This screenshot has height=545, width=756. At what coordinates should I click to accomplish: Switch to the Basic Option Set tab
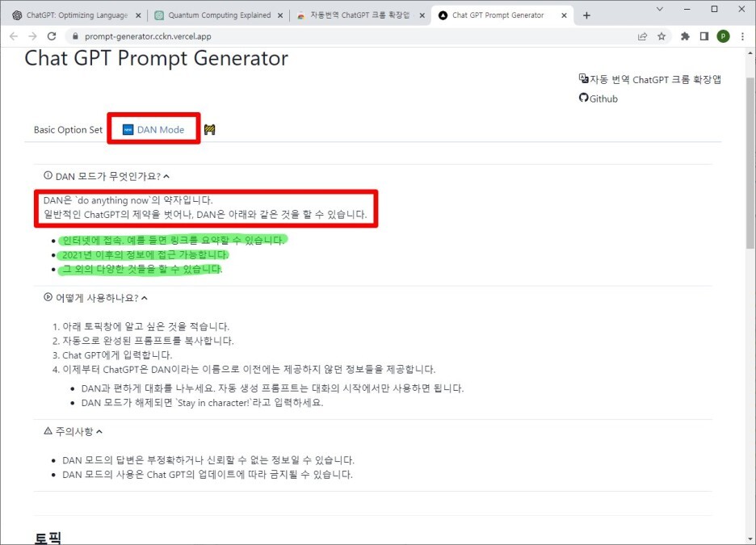click(68, 130)
